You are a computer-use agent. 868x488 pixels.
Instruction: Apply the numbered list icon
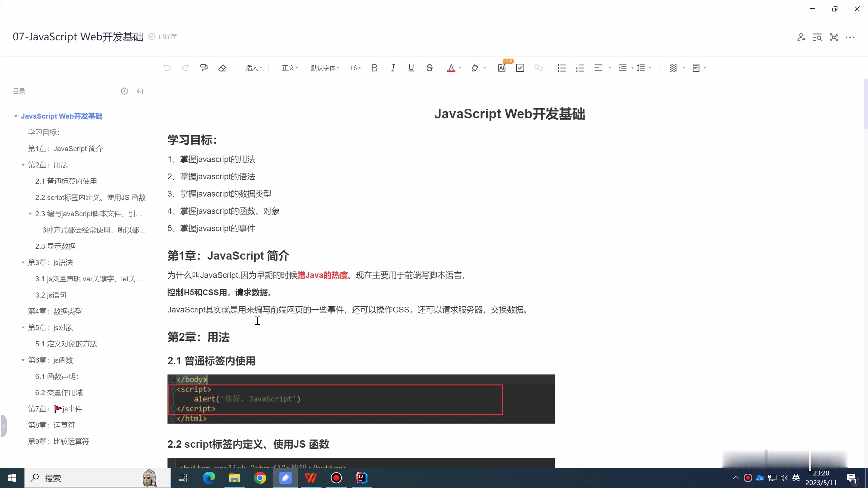(580, 68)
